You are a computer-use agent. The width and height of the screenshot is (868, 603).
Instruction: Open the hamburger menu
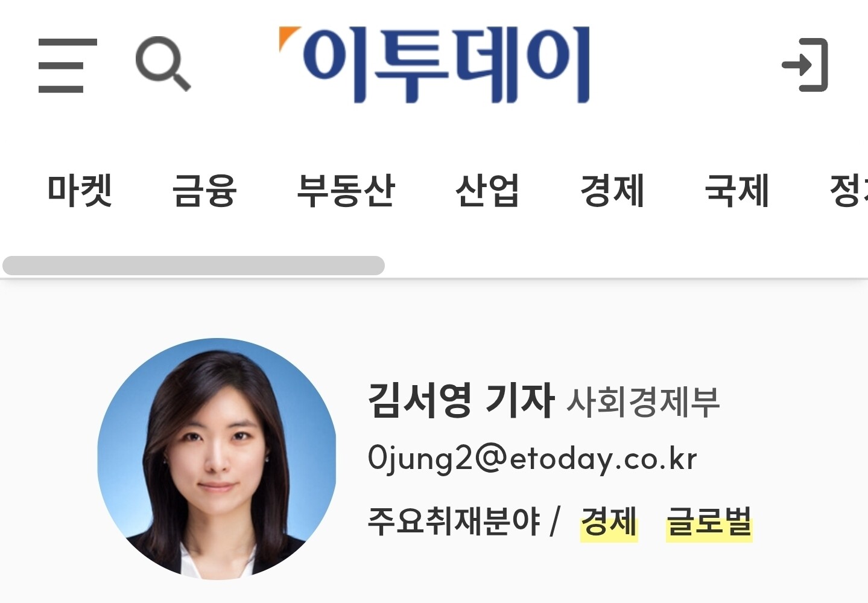(x=68, y=65)
